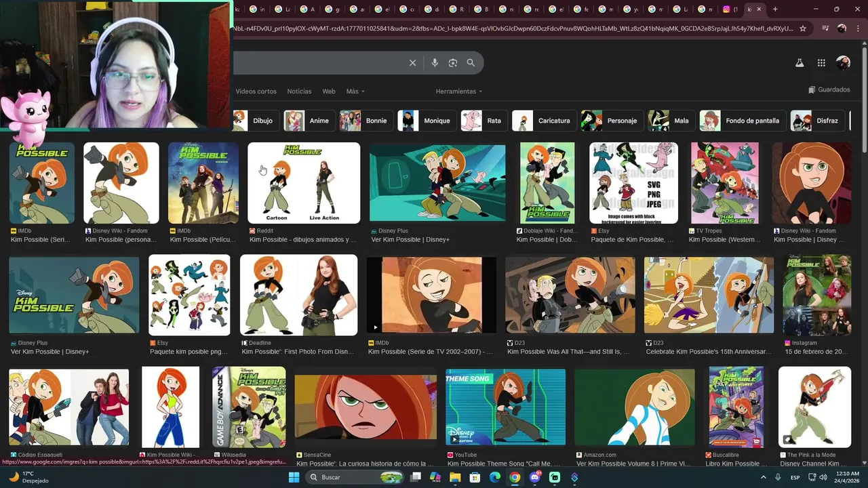
Task: Open the Amazon.com Volume 8 image
Action: (635, 407)
